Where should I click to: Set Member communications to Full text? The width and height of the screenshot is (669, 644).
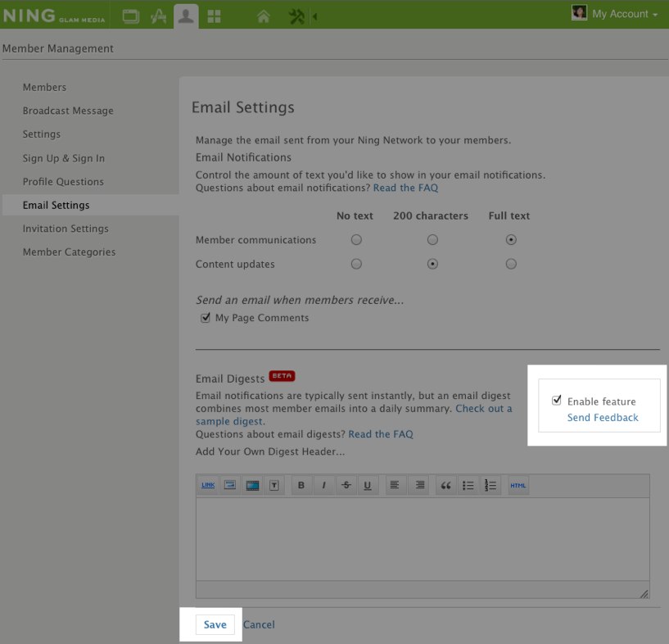[511, 240]
